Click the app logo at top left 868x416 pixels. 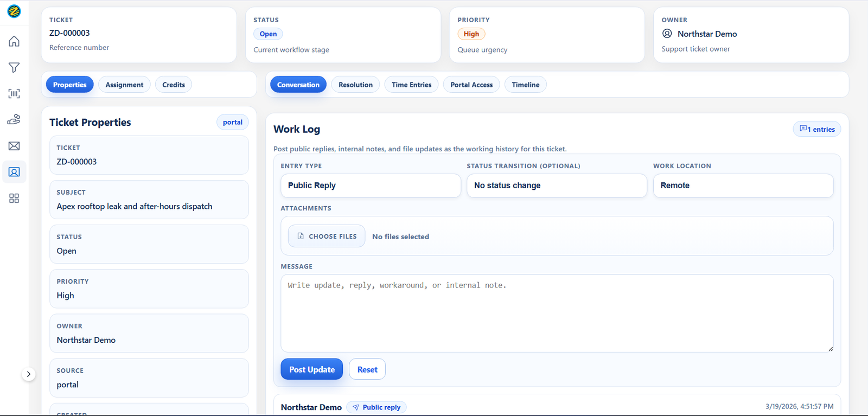14,11
